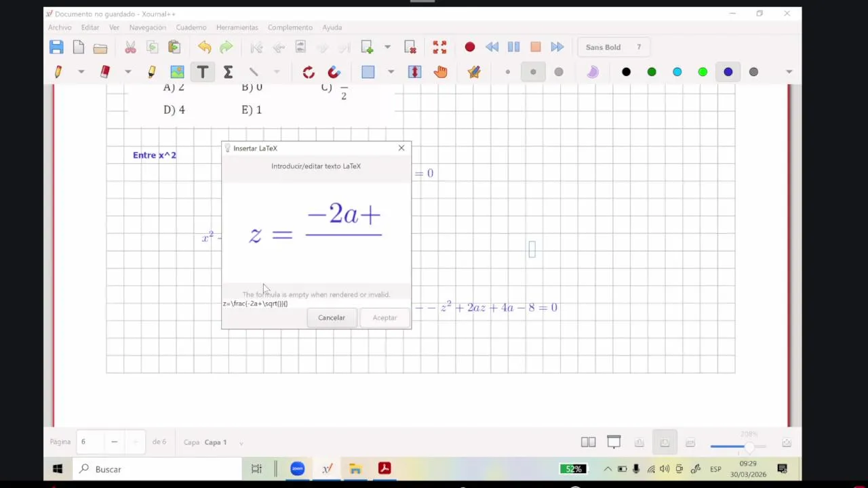Screen dimensions: 868x488
Task: Decrease page number with minus button
Action: pos(114,442)
